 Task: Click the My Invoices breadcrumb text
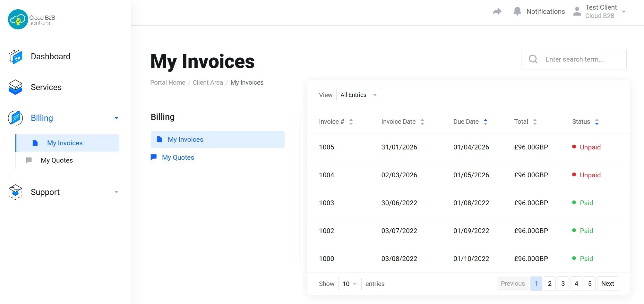tap(247, 82)
